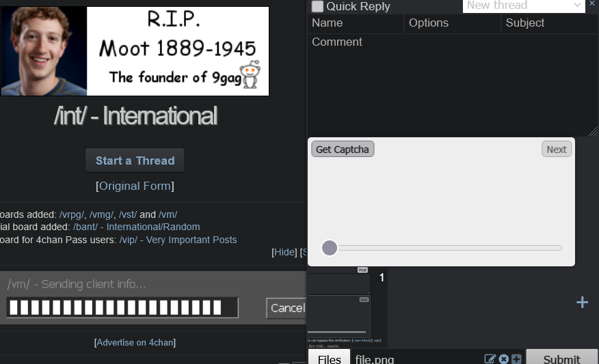
Task: Focus the Subject input field
Action: click(x=550, y=23)
